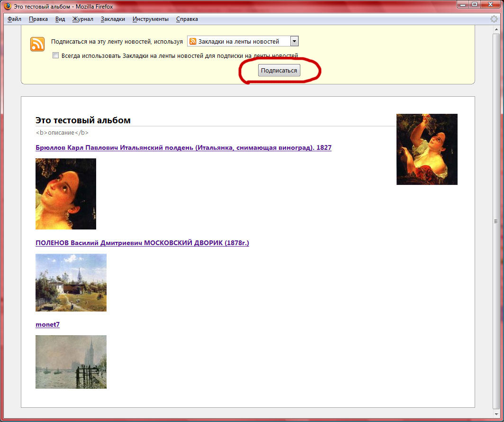504x422 pixels.
Task: Open the Справка menu
Action: (x=187, y=19)
